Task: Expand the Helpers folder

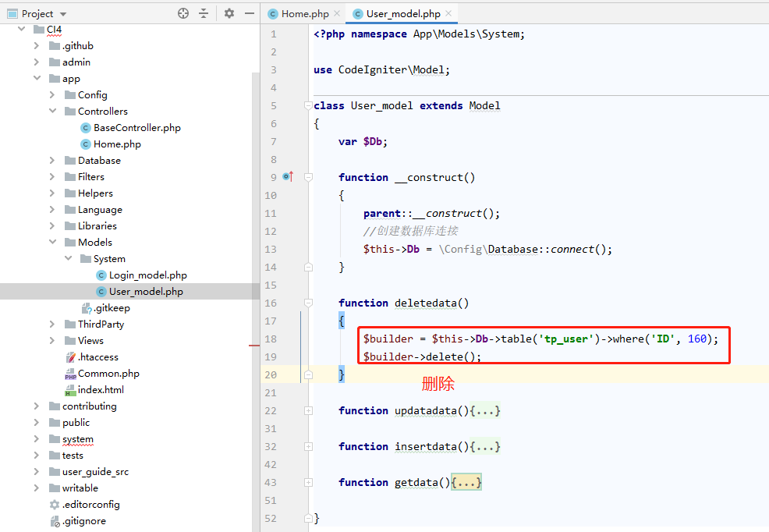Action: 52,193
